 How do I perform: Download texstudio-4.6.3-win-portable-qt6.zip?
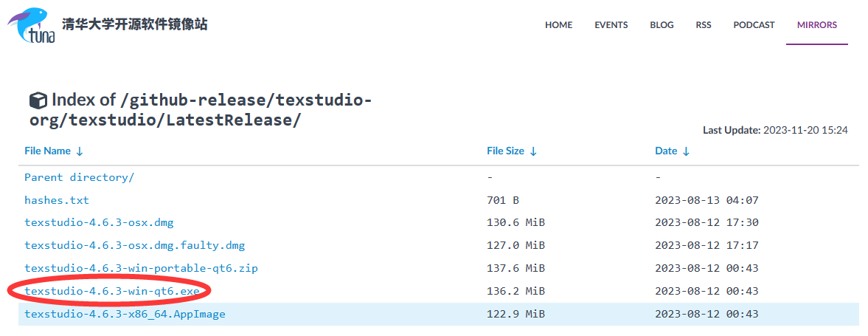141,268
